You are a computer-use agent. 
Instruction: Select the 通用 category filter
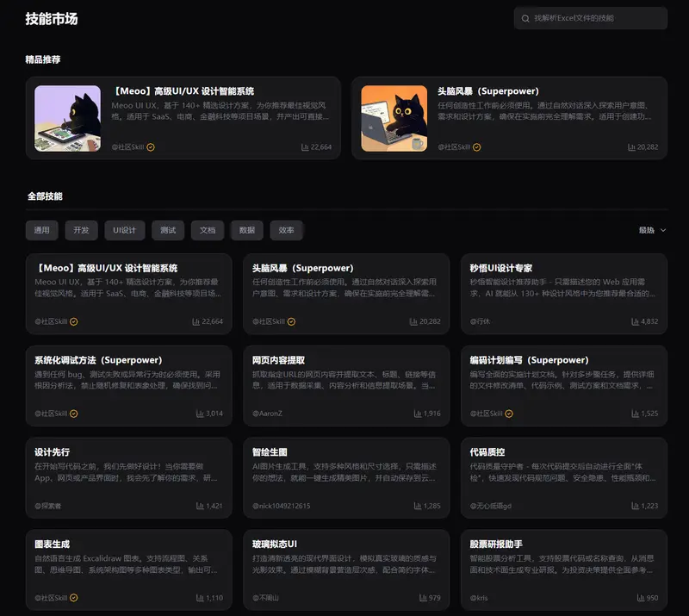(41, 230)
